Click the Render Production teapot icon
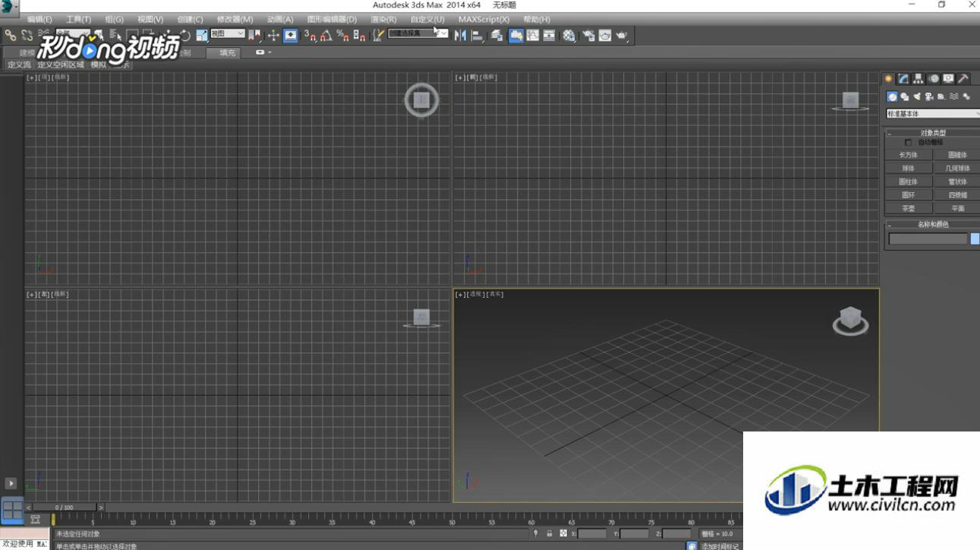This screenshot has height=550, width=980. tap(622, 35)
